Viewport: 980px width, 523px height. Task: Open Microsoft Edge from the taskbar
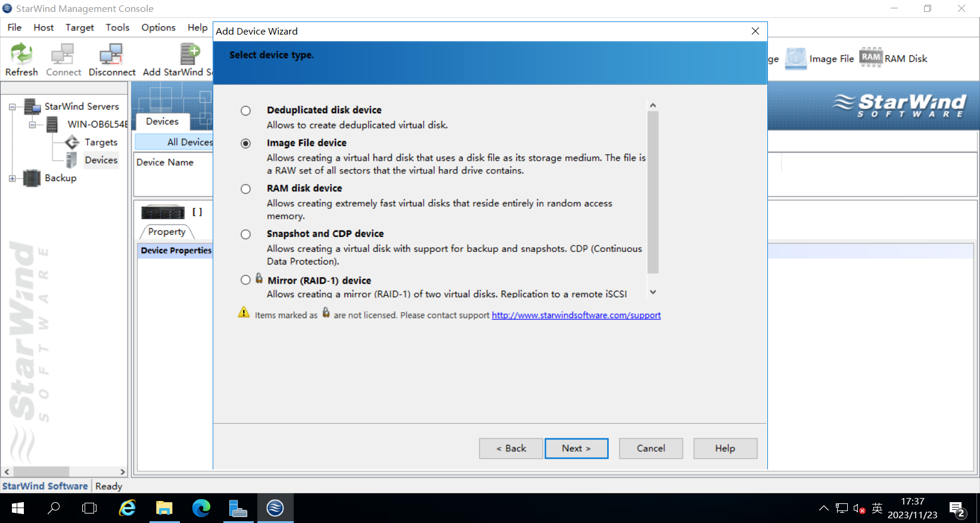201,508
